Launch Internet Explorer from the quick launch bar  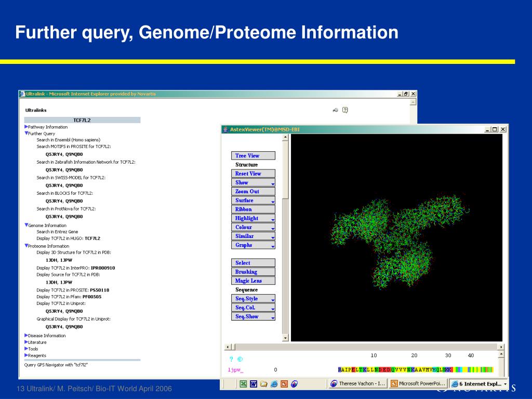(x=274, y=384)
